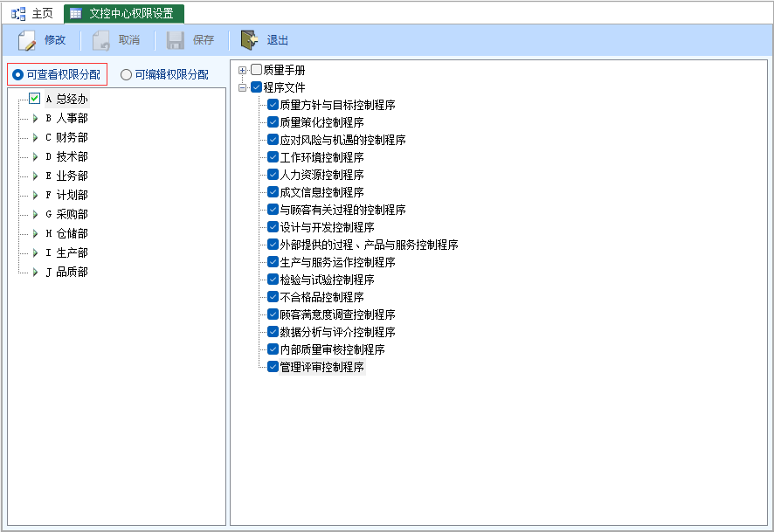The height and width of the screenshot is (532, 774).
Task: Select the 可编辑权限分配 radio button
Action: click(126, 74)
